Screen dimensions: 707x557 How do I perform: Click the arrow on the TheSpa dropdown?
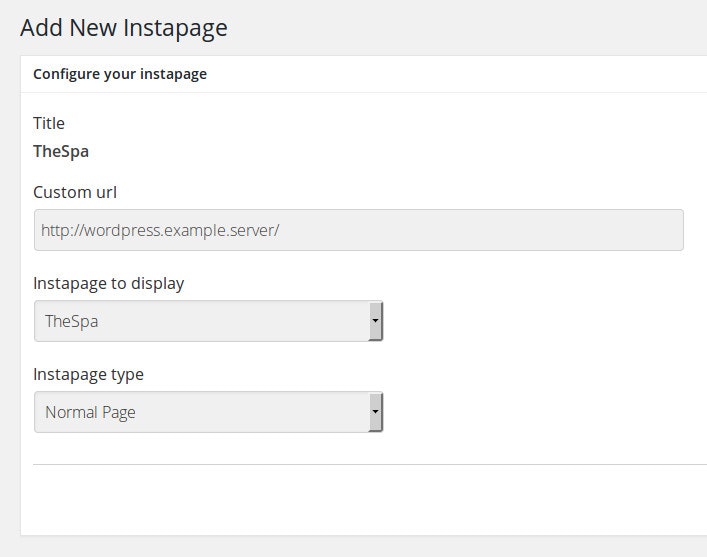[x=375, y=321]
